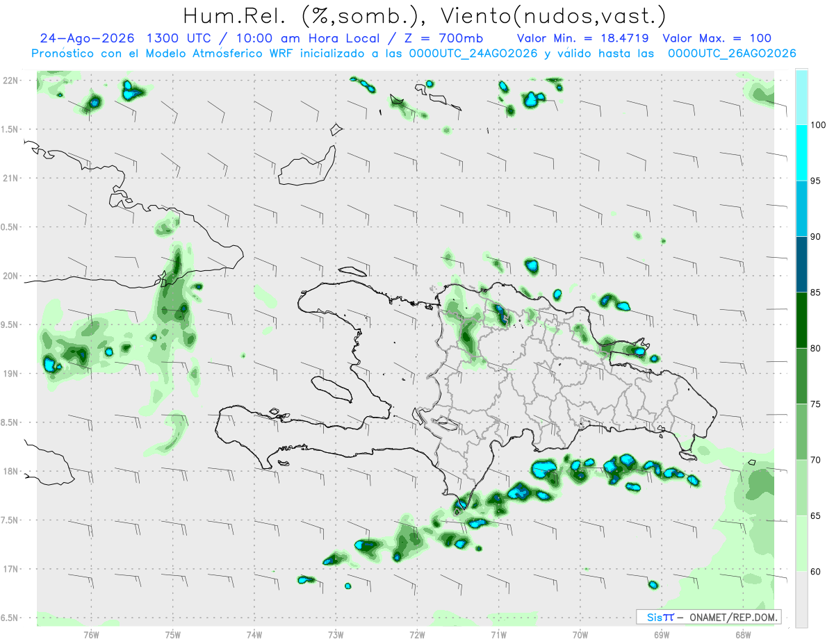Click the "21N" latitude label

(x=11, y=178)
